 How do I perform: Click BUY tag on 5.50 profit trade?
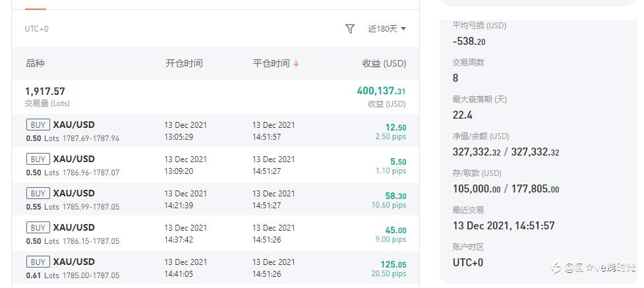(x=38, y=159)
